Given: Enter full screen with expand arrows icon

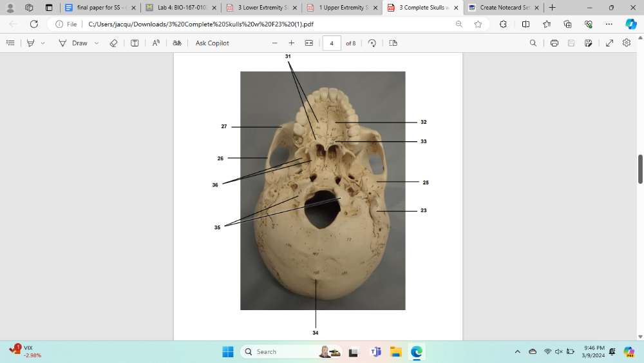Looking at the screenshot, I should tap(609, 43).
